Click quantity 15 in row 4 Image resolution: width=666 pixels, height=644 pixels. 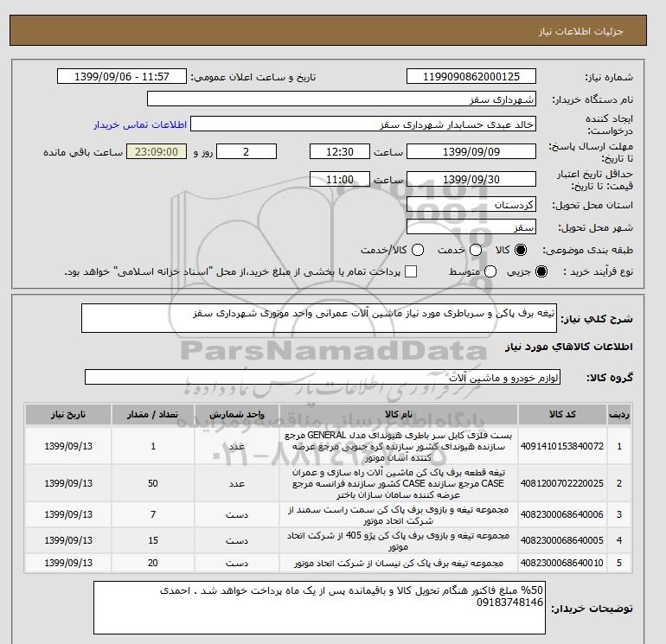pyautogui.click(x=153, y=540)
